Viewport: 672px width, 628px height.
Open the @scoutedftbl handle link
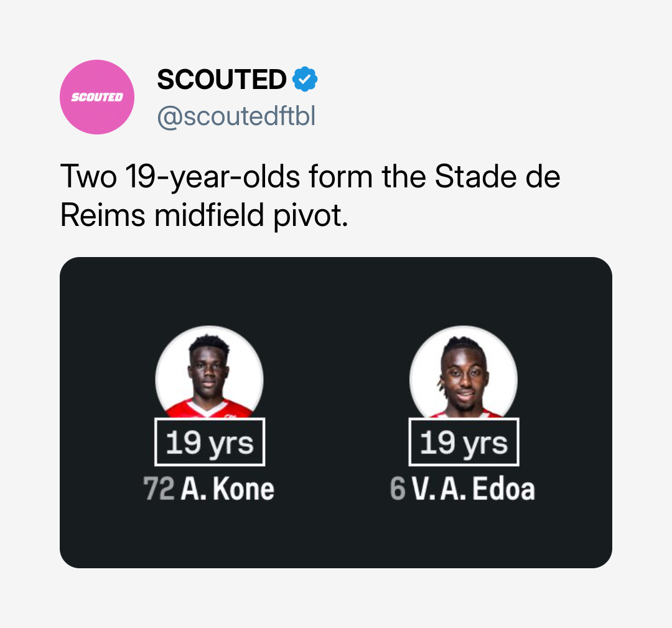[236, 116]
